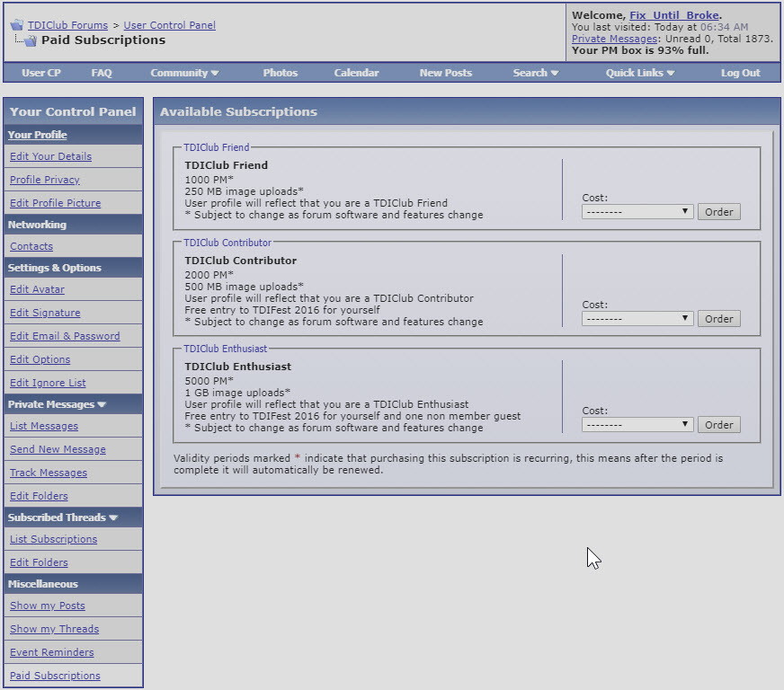Open Edit Email & Password link

(65, 336)
